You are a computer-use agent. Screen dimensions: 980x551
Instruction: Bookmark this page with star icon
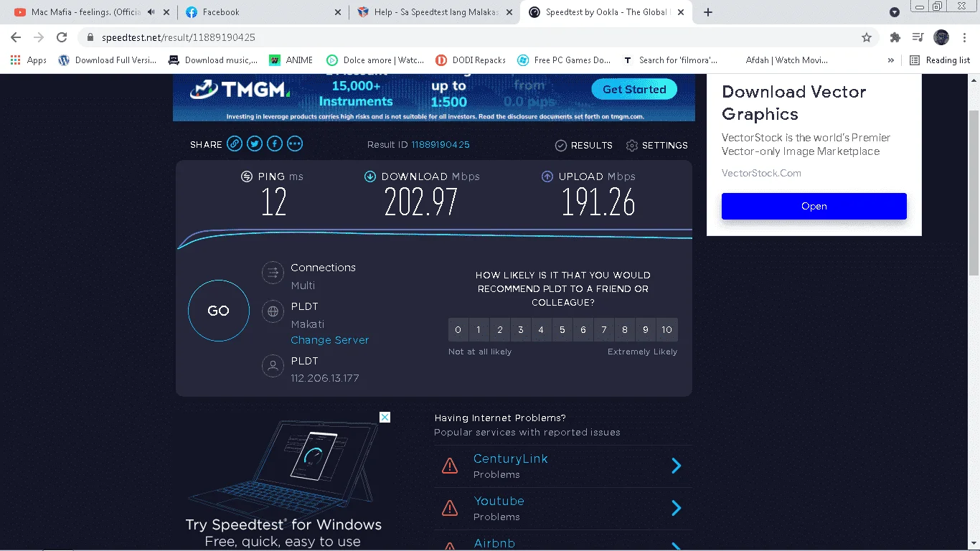pyautogui.click(x=867, y=37)
